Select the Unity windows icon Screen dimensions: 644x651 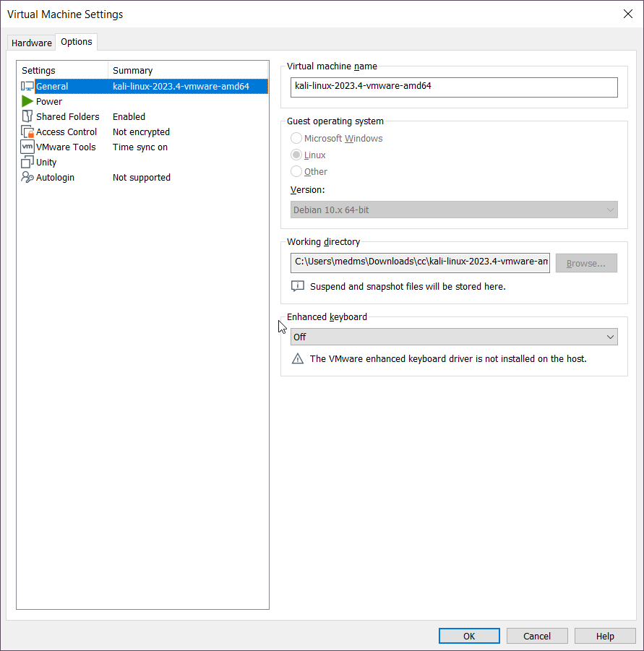[27, 162]
